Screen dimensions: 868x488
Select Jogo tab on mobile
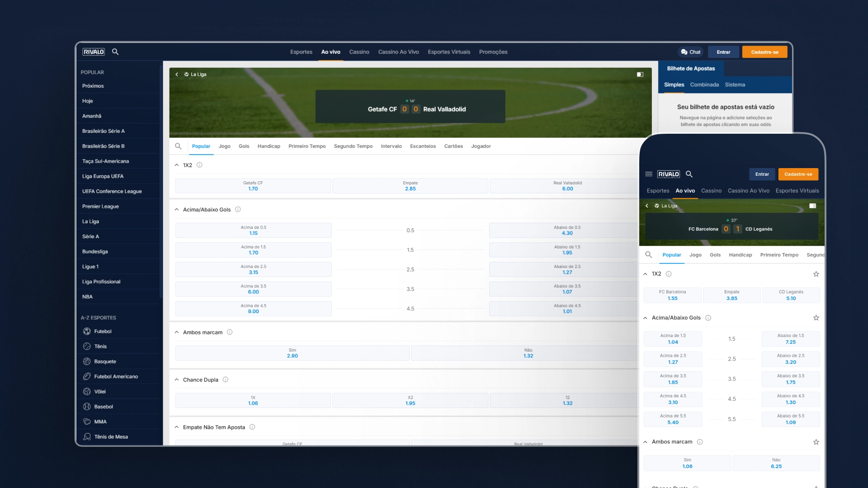click(x=695, y=255)
